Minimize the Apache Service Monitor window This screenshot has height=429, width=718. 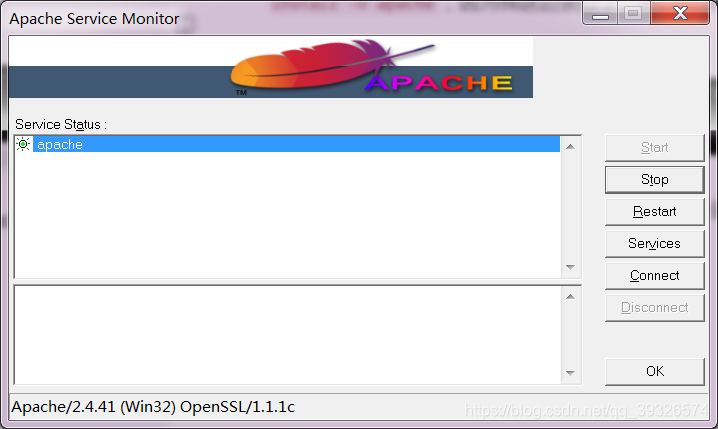(600, 14)
